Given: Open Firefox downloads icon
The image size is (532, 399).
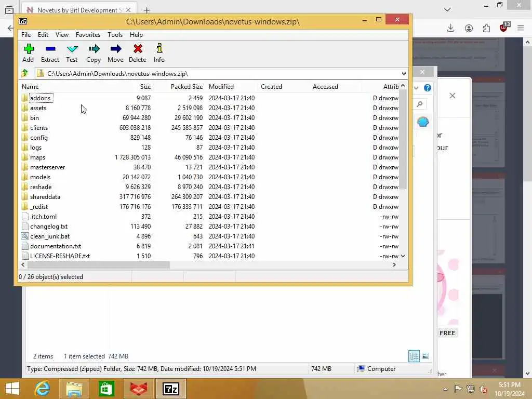Looking at the screenshot, I should tap(450, 28).
